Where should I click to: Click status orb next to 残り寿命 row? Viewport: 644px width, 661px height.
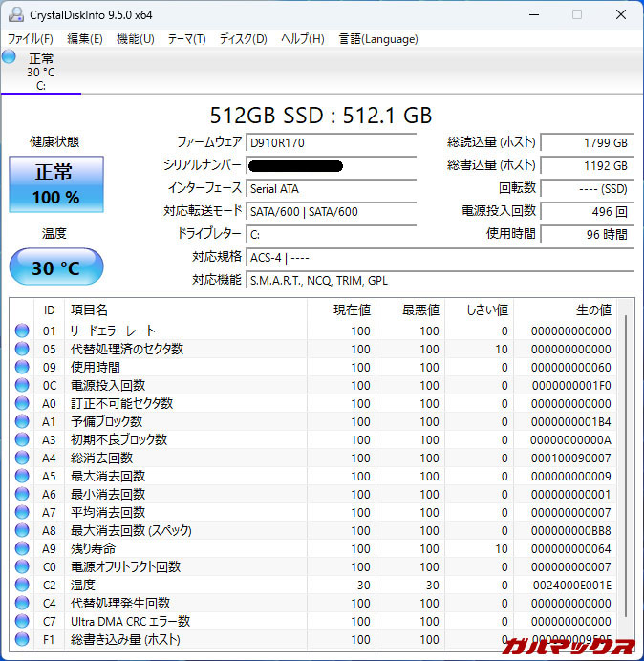click(22, 549)
